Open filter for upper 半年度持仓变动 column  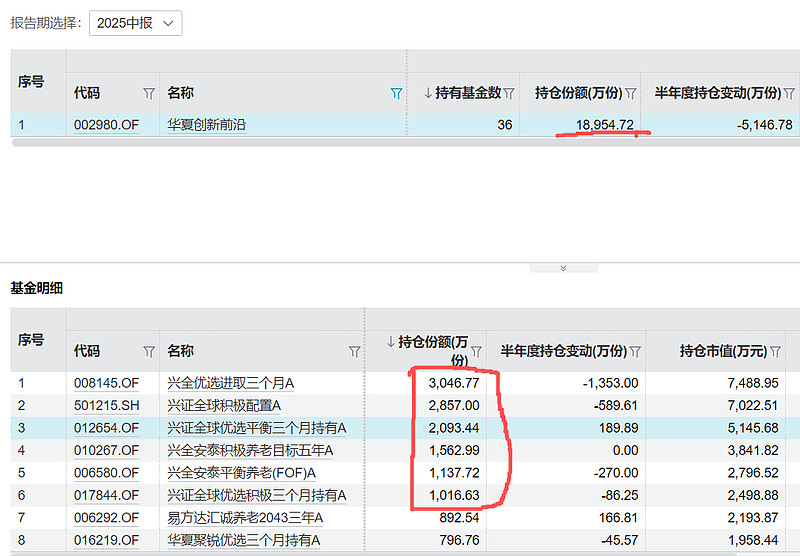789,93
